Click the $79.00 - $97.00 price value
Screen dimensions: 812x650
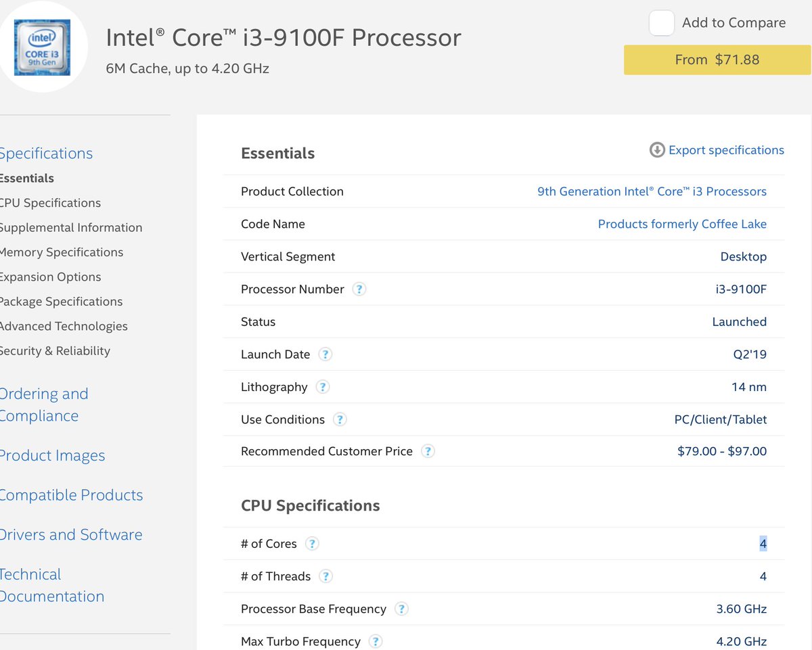(722, 451)
